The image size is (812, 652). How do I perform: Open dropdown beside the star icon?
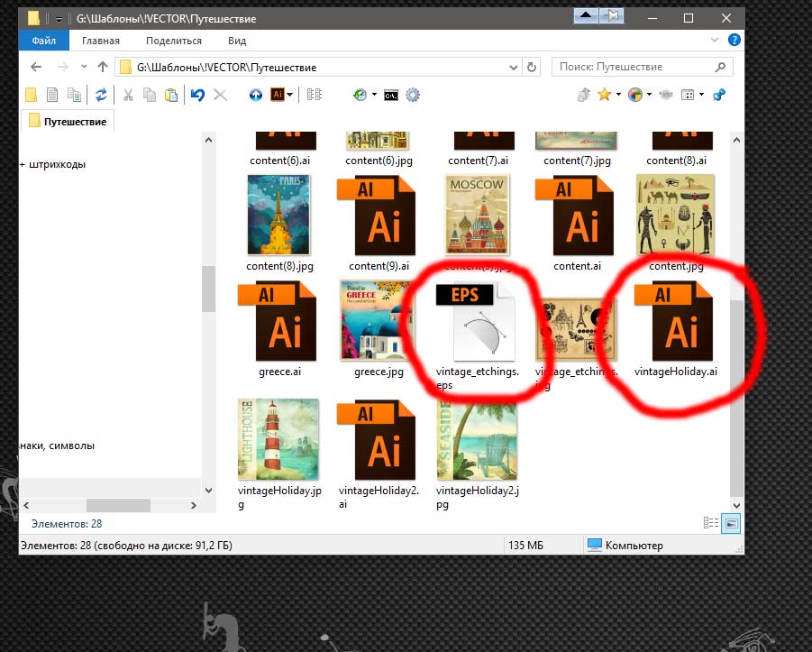[618, 95]
